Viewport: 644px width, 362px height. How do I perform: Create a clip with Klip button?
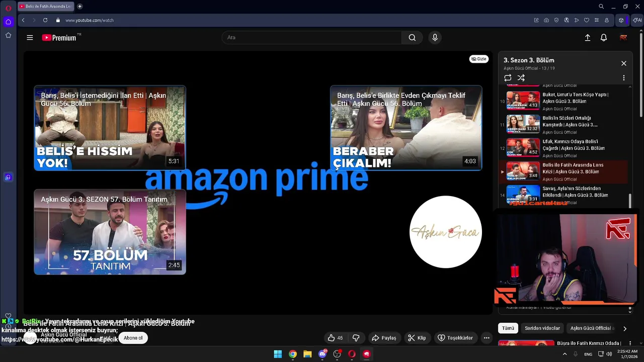click(417, 338)
